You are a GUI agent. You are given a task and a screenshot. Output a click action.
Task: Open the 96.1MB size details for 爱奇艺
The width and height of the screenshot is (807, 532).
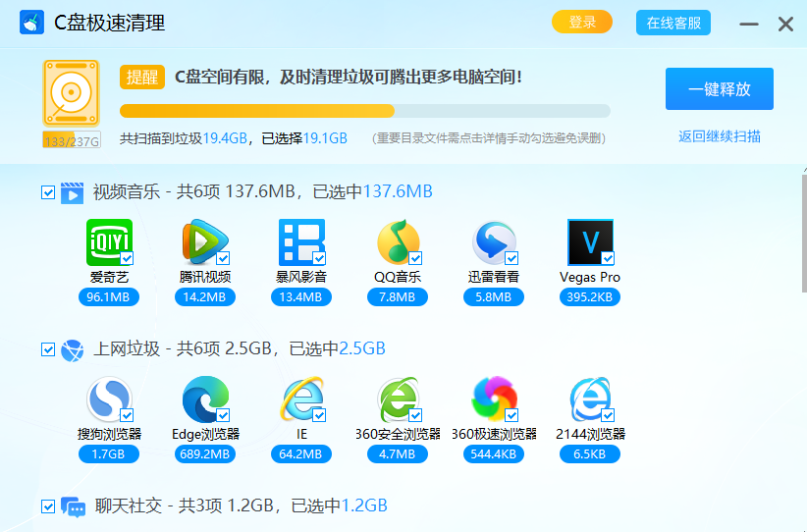point(108,297)
